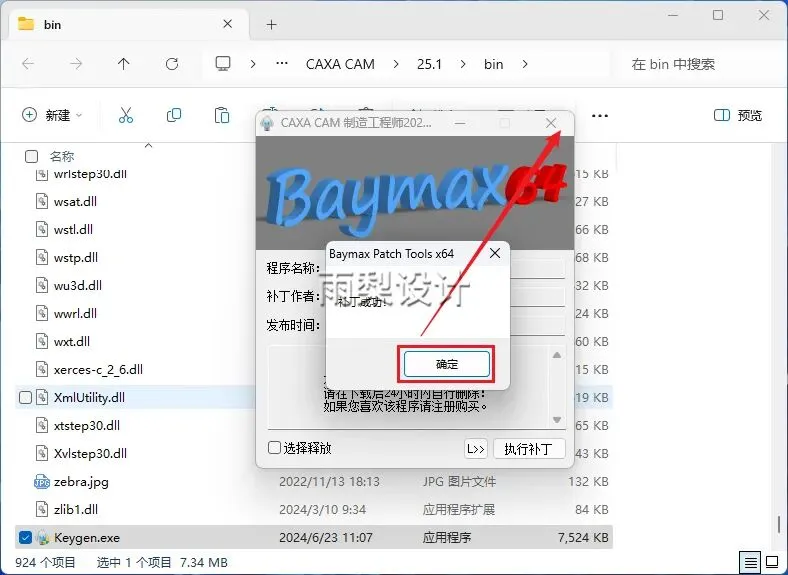This screenshot has height=575, width=788.
Task: Select file Keygen.exe
Action: pyautogui.click(x=86, y=538)
